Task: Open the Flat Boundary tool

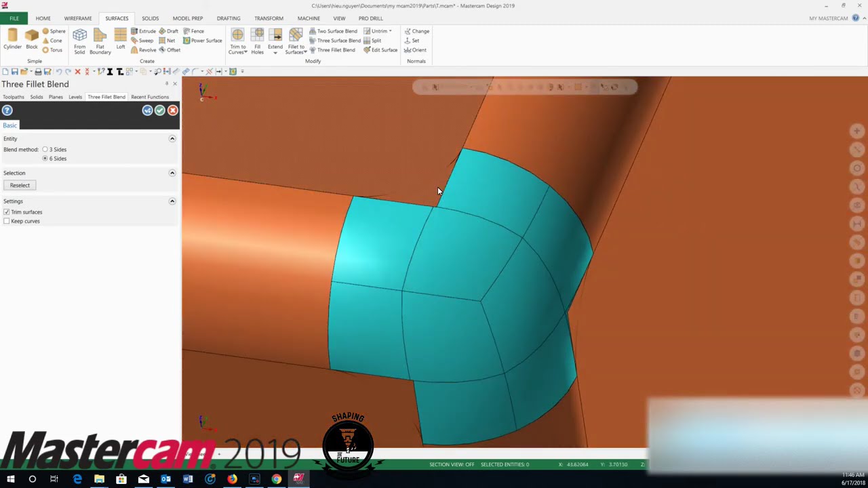Action: point(100,41)
